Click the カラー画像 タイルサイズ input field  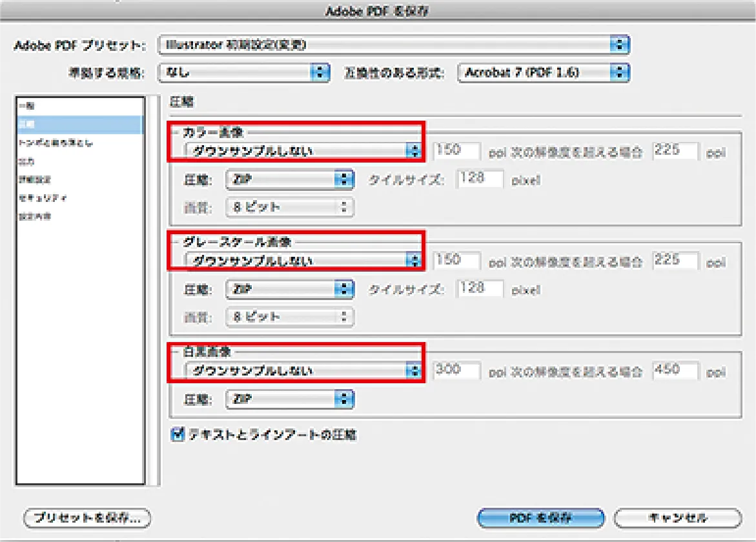coord(480,179)
